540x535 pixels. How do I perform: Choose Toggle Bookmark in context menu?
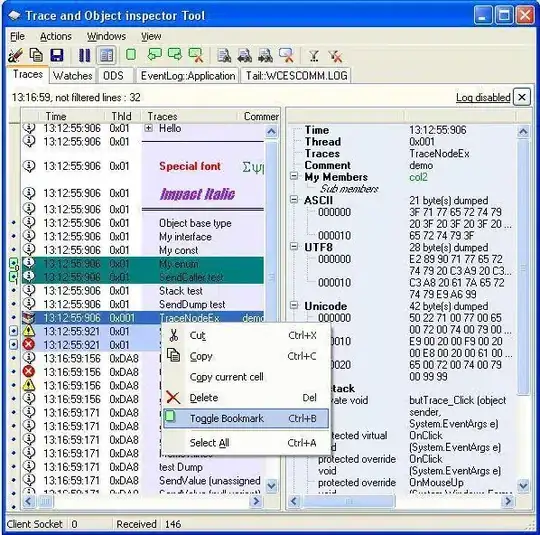[246, 418]
